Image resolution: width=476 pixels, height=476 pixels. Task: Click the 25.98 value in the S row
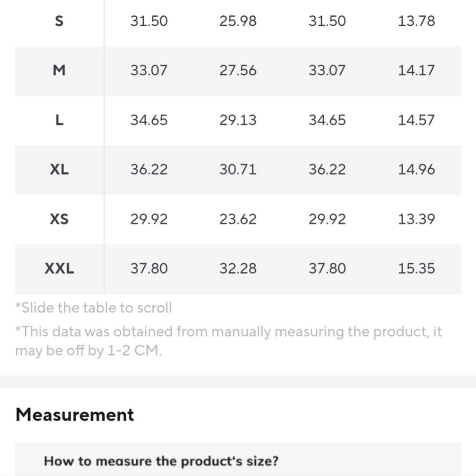(238, 21)
